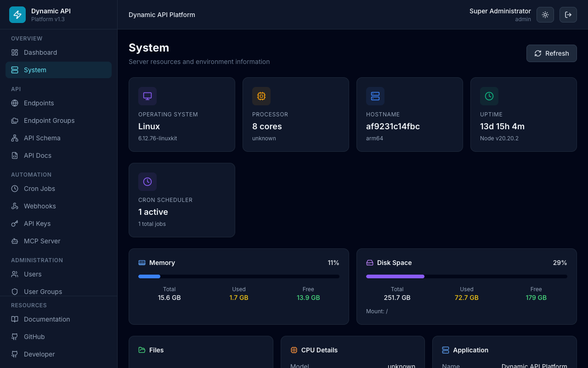Image resolution: width=588 pixels, height=368 pixels.
Task: Click the Endpoints globe icon
Action: [x=15, y=103]
